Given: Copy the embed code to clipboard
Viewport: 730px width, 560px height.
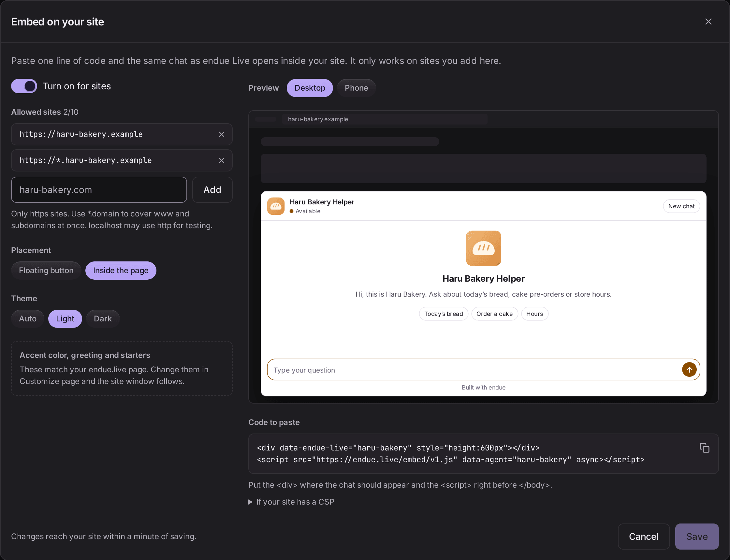Looking at the screenshot, I should (x=704, y=448).
